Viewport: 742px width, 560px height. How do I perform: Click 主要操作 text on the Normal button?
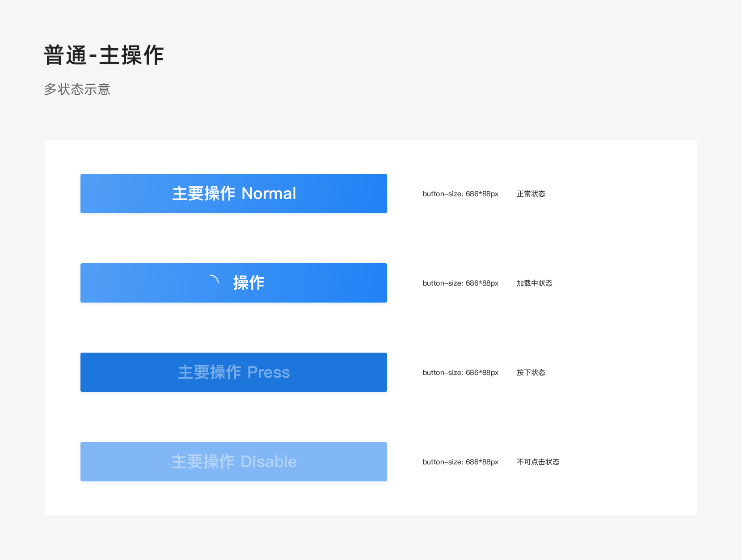[x=204, y=194]
